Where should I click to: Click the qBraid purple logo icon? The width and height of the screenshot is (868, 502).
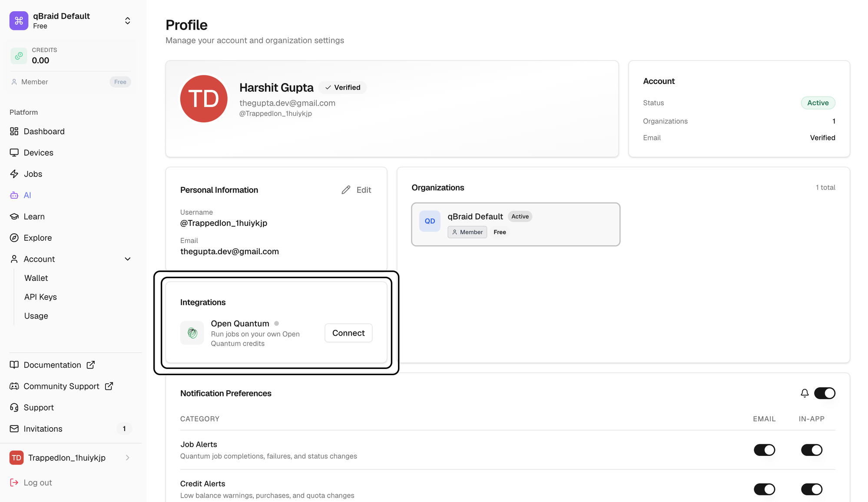pos(19,21)
